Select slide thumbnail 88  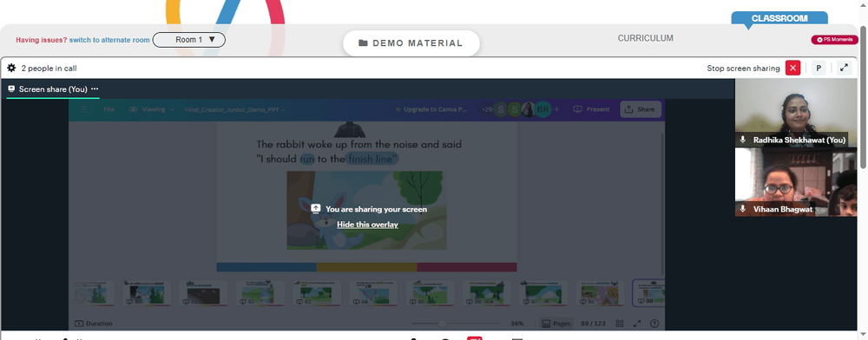pyautogui.click(x=600, y=293)
